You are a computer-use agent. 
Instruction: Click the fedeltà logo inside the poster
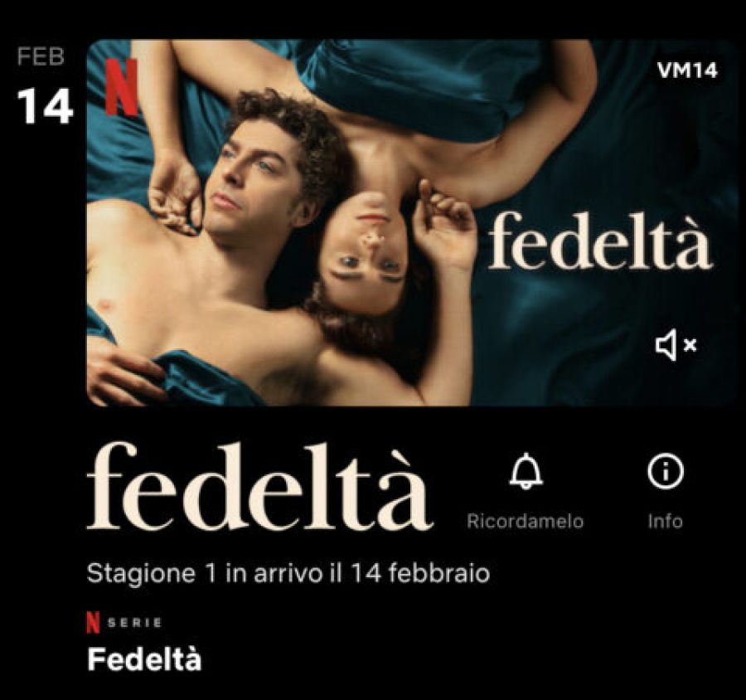tap(600, 241)
